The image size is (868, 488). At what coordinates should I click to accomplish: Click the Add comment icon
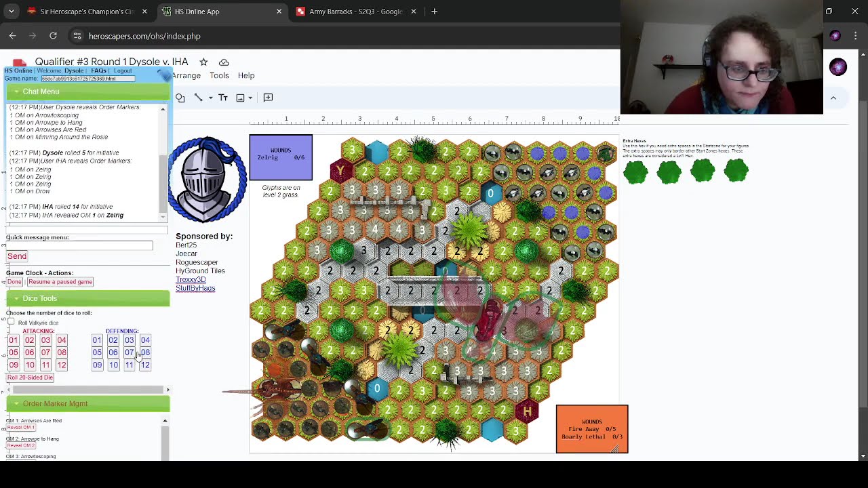(x=268, y=98)
